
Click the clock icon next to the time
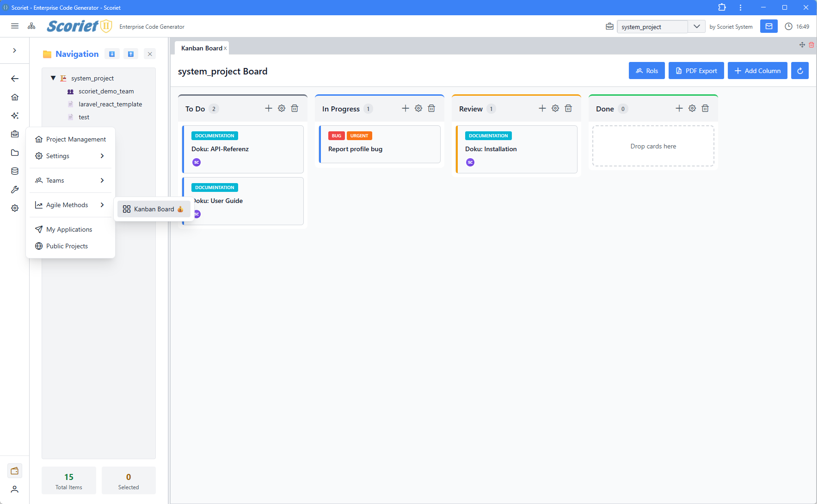pyautogui.click(x=788, y=26)
